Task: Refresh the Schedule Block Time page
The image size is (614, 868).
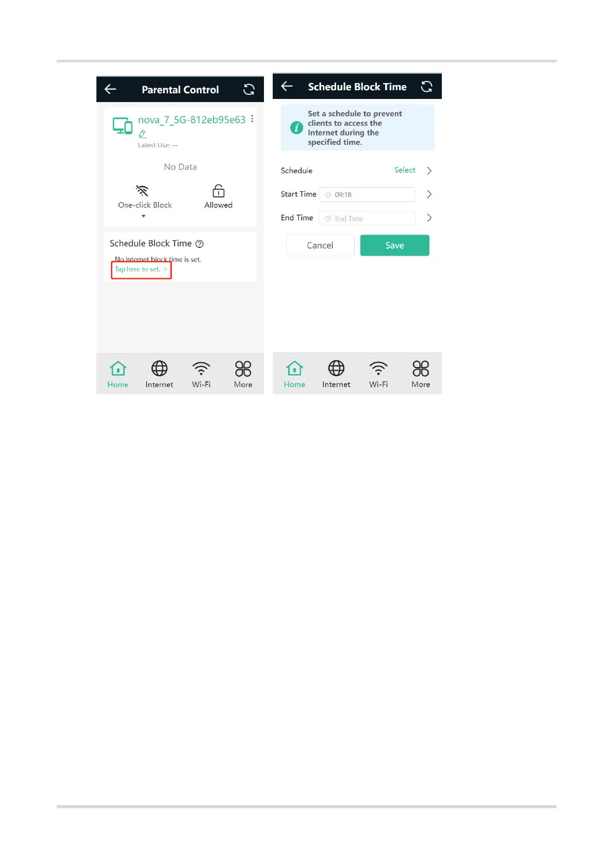Action: 426,87
